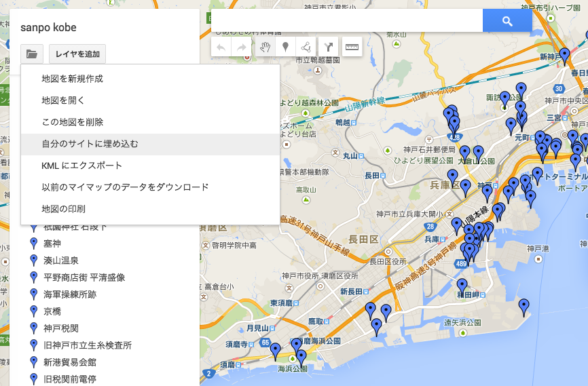Open the 平野商店街 平清盛像 entry
Screen dimensions: 588x386
pyautogui.click(x=84, y=277)
